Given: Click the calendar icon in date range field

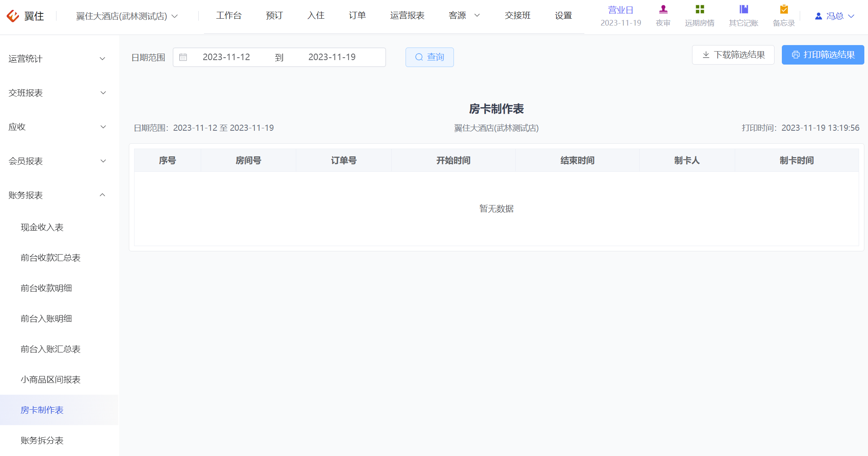Looking at the screenshot, I should pos(183,57).
